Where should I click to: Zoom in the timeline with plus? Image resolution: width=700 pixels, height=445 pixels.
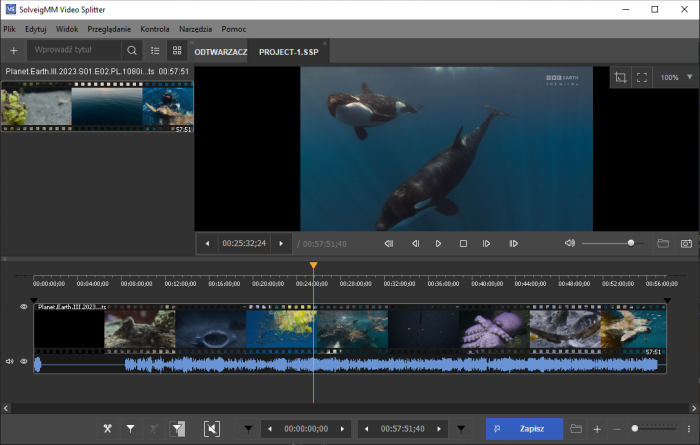(x=597, y=429)
